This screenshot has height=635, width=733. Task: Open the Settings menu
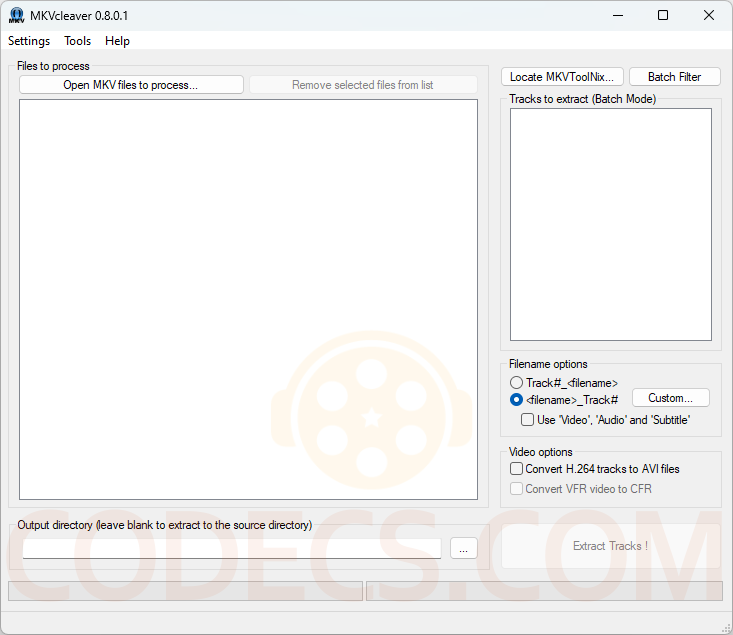point(29,41)
